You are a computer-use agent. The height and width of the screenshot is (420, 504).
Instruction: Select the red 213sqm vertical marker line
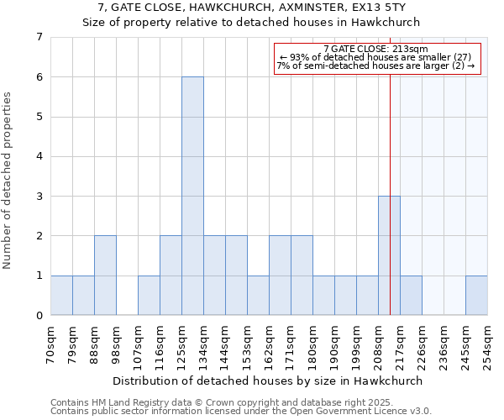(x=390, y=168)
